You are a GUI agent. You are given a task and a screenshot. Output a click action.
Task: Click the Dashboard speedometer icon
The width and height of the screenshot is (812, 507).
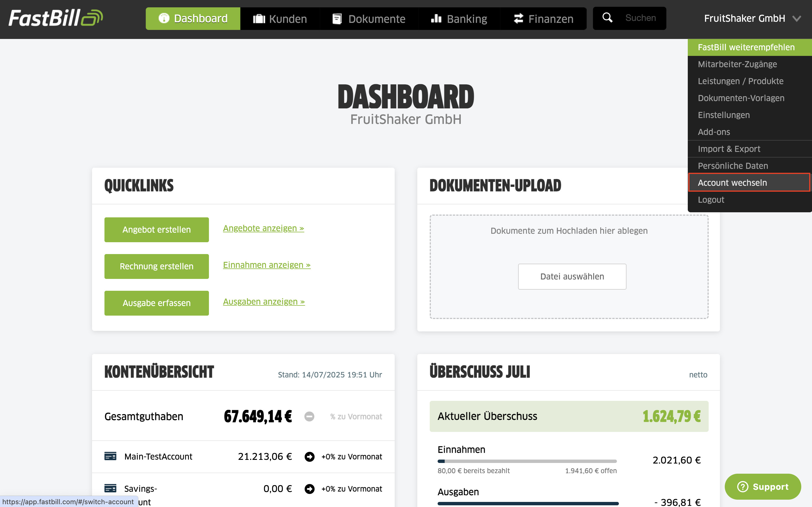tap(164, 18)
